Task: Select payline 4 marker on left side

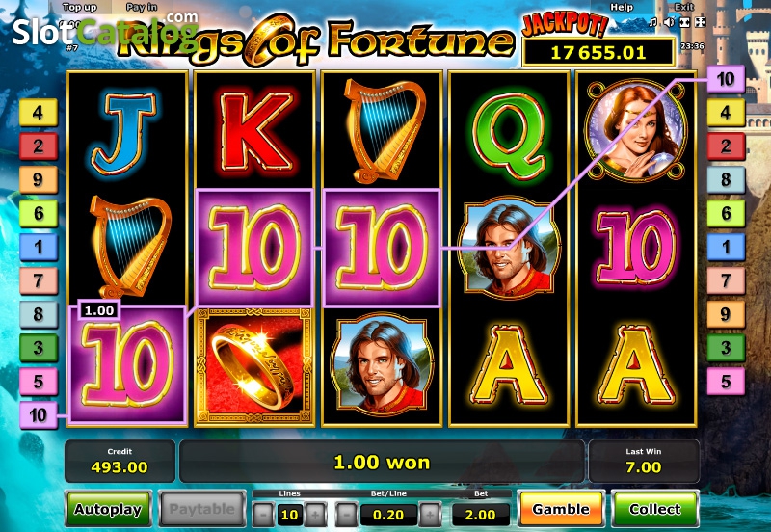Action: tap(39, 113)
